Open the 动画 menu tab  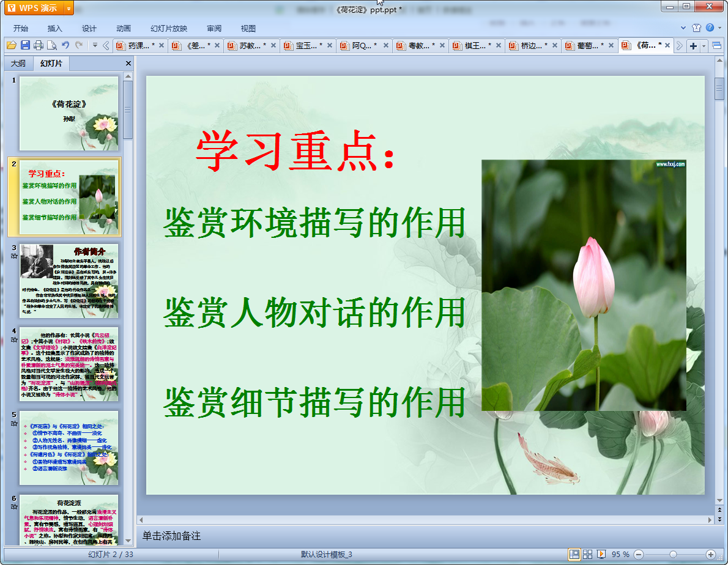tap(124, 28)
